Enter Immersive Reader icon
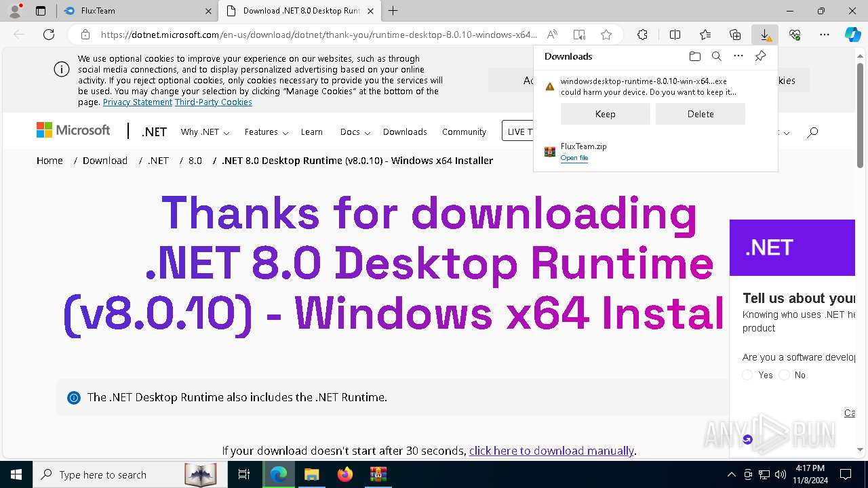868x488 pixels. (579, 35)
